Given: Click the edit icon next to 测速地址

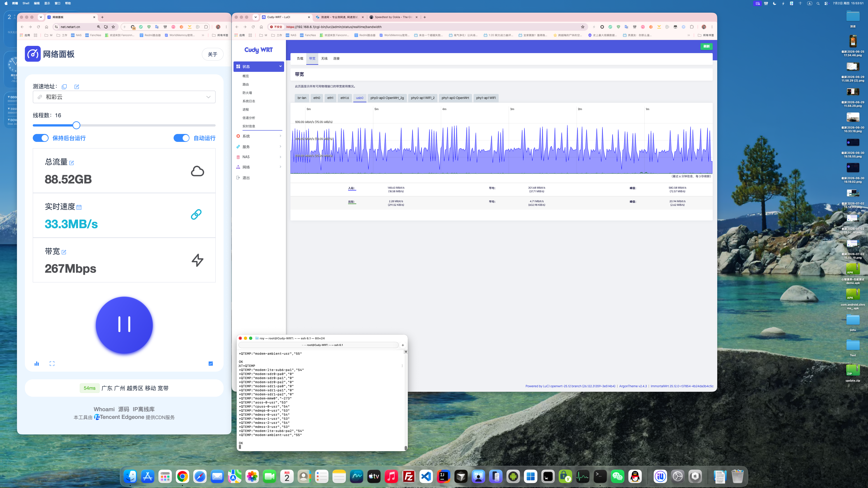Looking at the screenshot, I should [77, 87].
